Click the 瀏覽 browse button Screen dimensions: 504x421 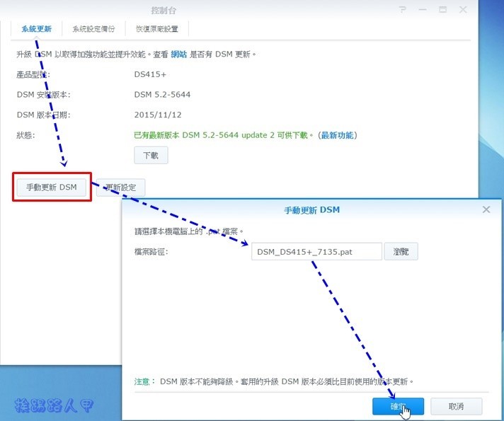click(x=401, y=252)
